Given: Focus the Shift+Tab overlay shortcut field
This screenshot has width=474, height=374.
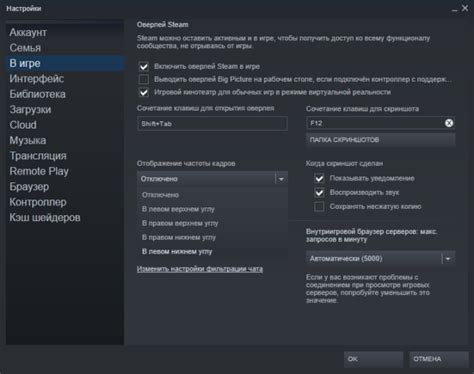Looking at the screenshot, I should pos(212,124).
